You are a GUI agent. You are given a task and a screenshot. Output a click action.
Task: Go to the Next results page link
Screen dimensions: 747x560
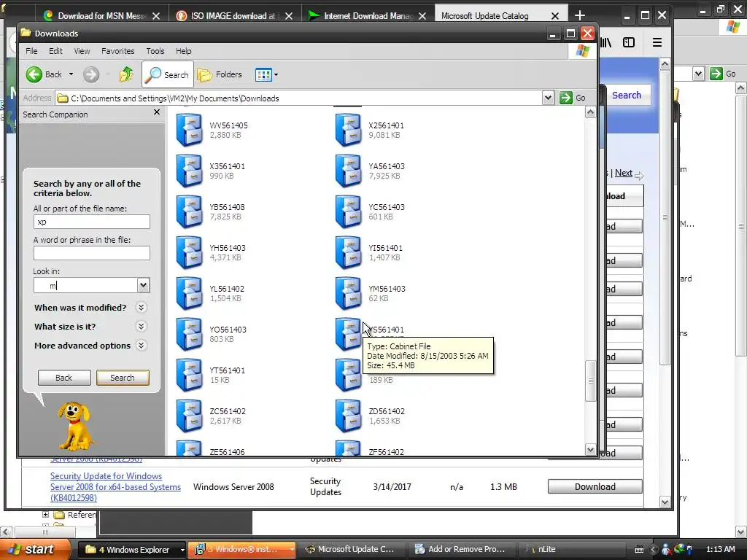click(623, 173)
